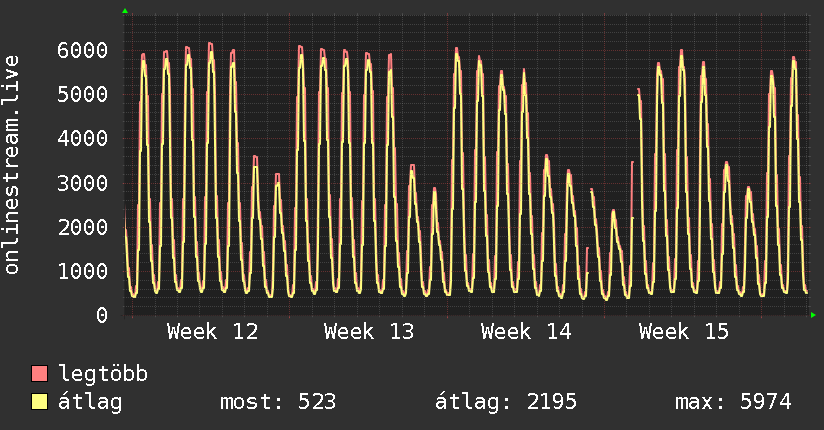Click the Week 13 axis label
Image resolution: width=824 pixels, height=430 pixels.
click(x=369, y=332)
